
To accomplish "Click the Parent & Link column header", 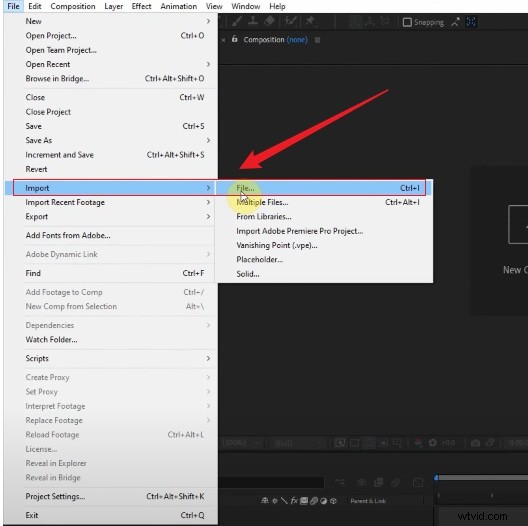I will (x=368, y=501).
